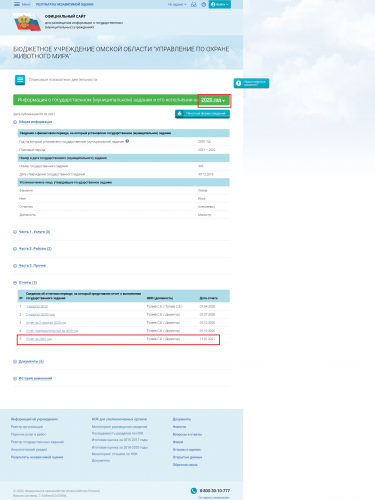The height and width of the screenshot is (500, 375).
Task: Click the glasses accessibility icon in header
Action: (x=194, y=4)
